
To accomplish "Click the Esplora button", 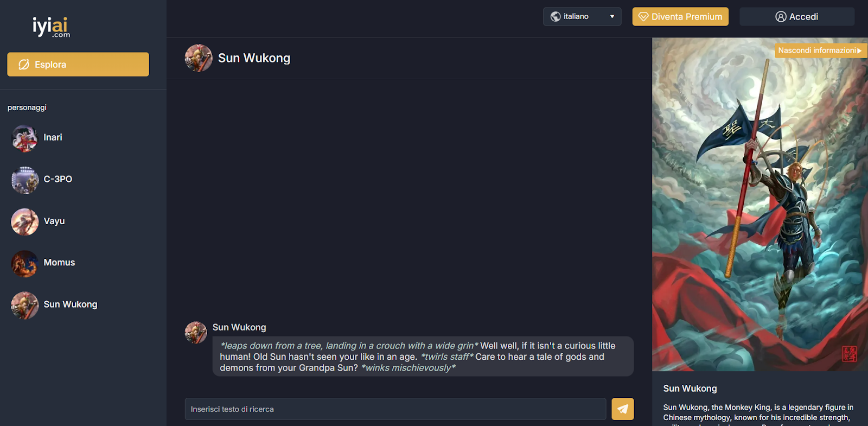I will click(x=78, y=65).
